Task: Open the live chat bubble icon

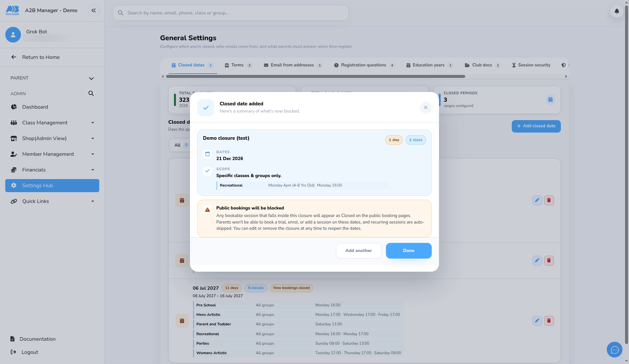Action: [614, 350]
